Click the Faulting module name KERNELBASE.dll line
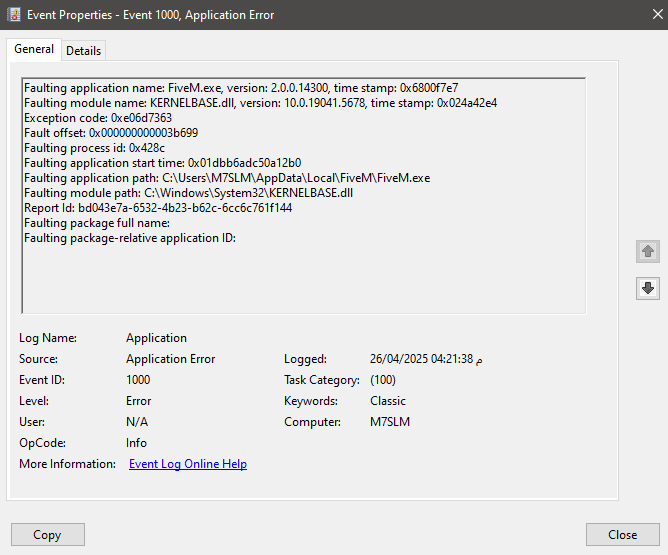668x555 pixels. pyautogui.click(x=260, y=103)
